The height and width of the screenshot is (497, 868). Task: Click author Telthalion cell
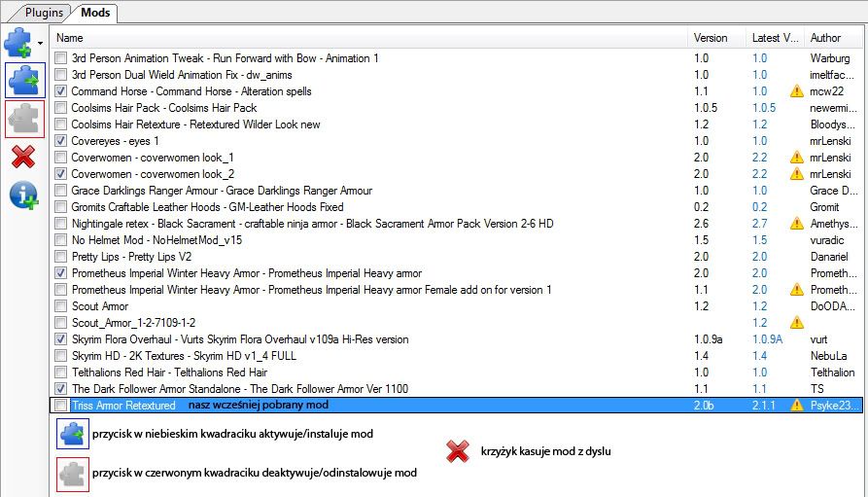click(x=833, y=373)
